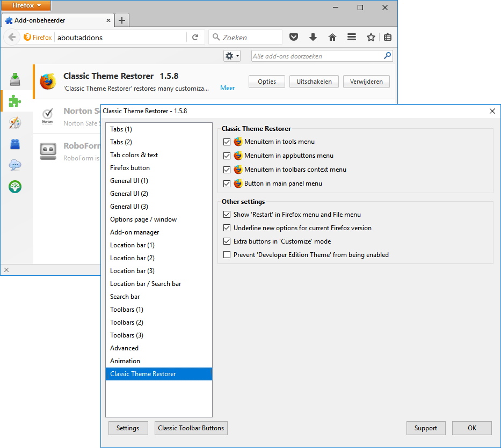Open the orange Firefox menu button
Image resolution: width=501 pixels, height=448 pixels.
click(26, 5)
